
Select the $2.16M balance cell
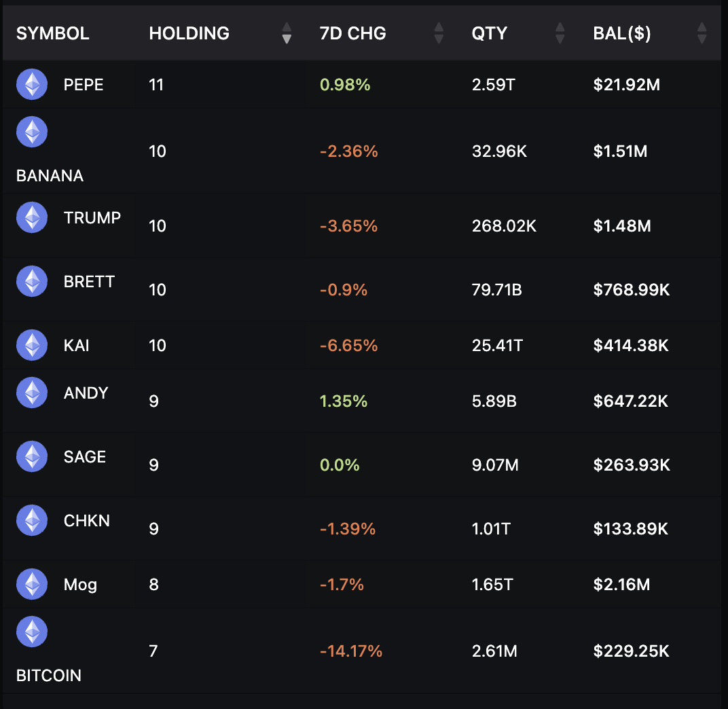(621, 585)
